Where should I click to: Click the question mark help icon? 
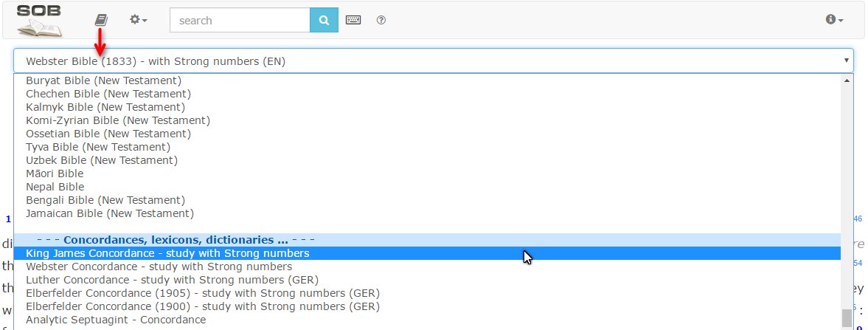coord(381,21)
